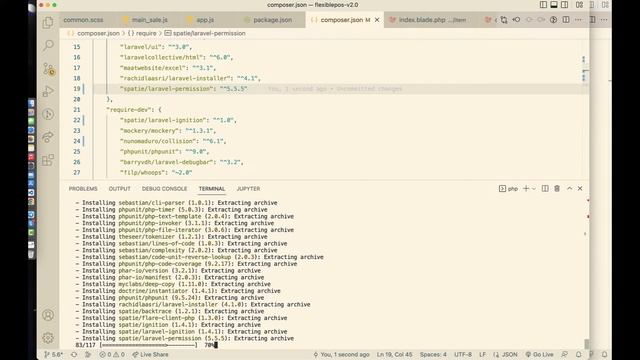Toggle the primary side bar layout
The width and height of the screenshot is (640, 360).
pyautogui.click(x=543, y=5)
